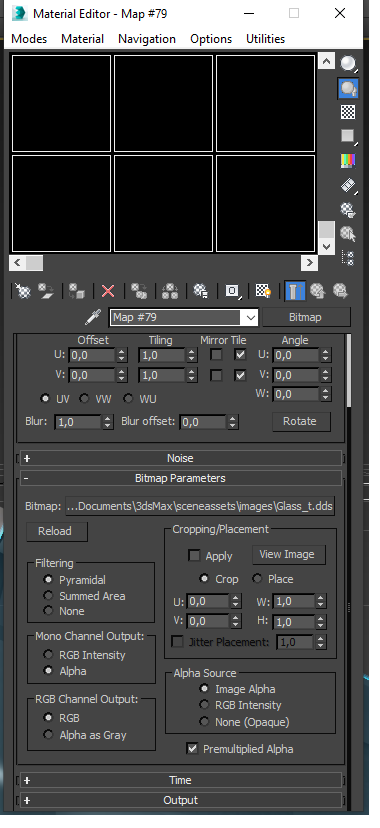Click the sample slots vertical scrollbar

(x=327, y=154)
